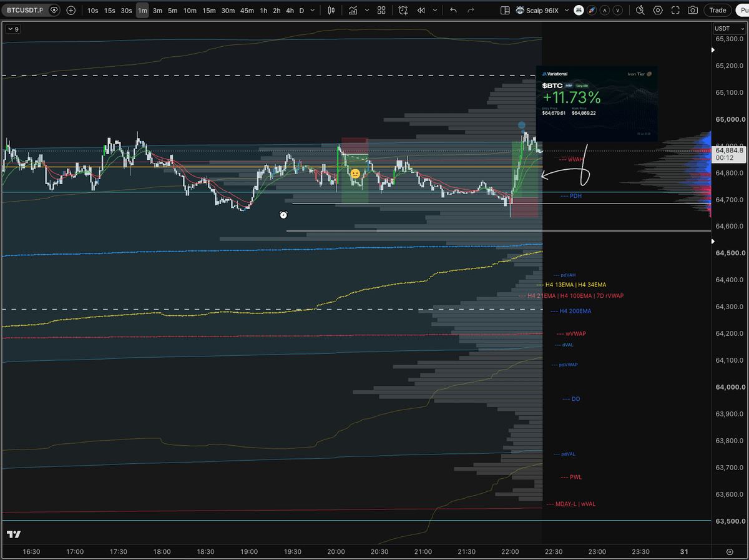Image resolution: width=749 pixels, height=560 pixels.
Task: Click the emoji face on the chart
Action: click(355, 174)
